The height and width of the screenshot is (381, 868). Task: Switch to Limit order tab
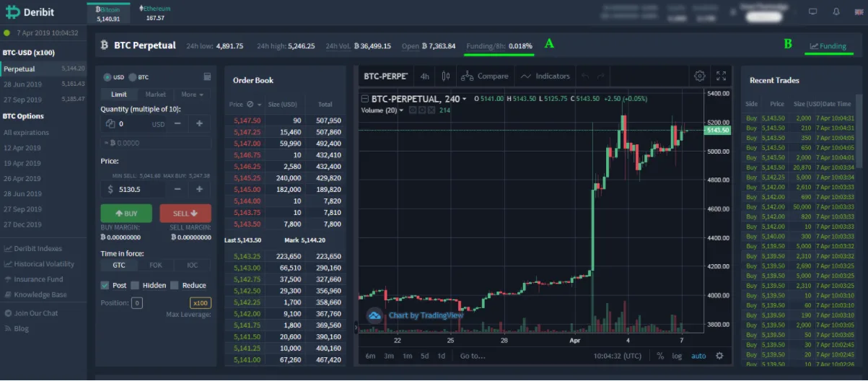[x=119, y=95]
